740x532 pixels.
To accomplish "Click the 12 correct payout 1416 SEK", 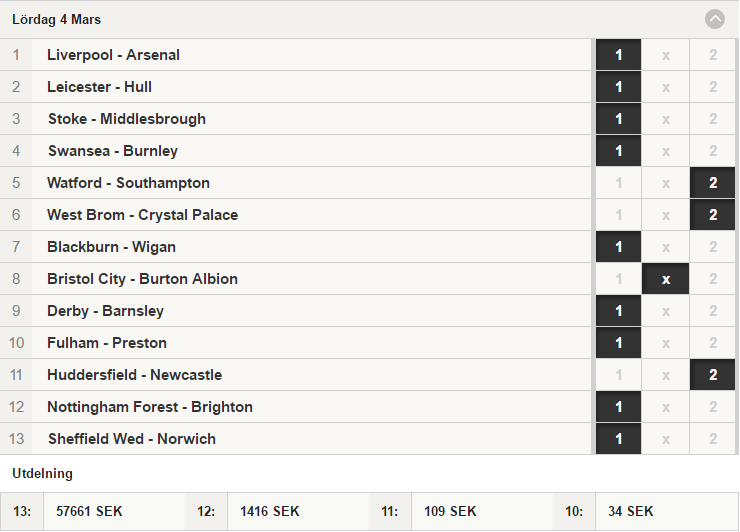I will click(269, 511).
